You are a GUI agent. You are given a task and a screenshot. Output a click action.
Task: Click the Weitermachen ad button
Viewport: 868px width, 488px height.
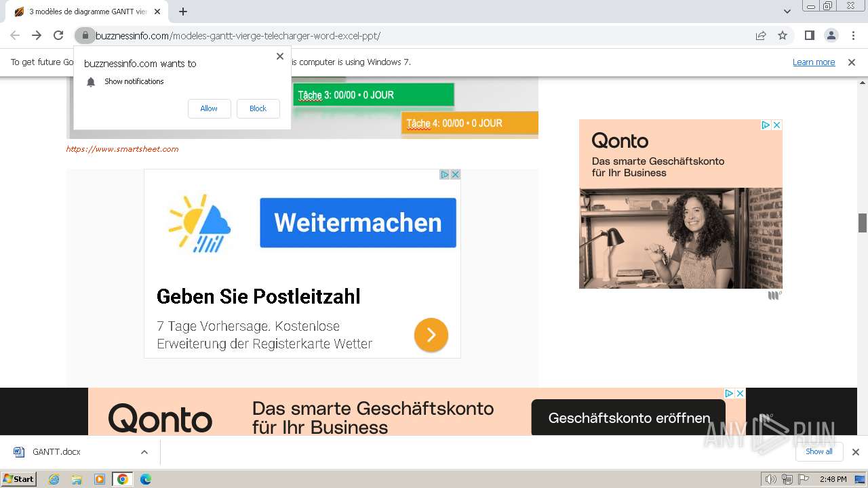pos(358,223)
